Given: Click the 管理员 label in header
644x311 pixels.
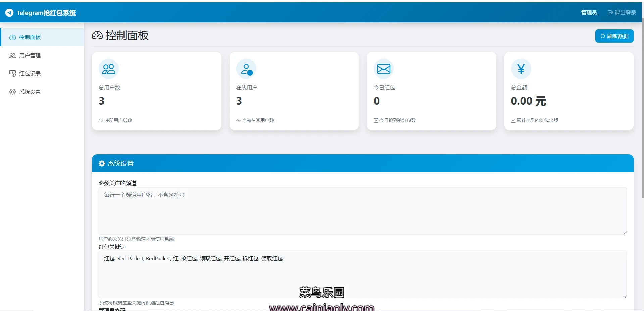Looking at the screenshot, I should click(589, 13).
